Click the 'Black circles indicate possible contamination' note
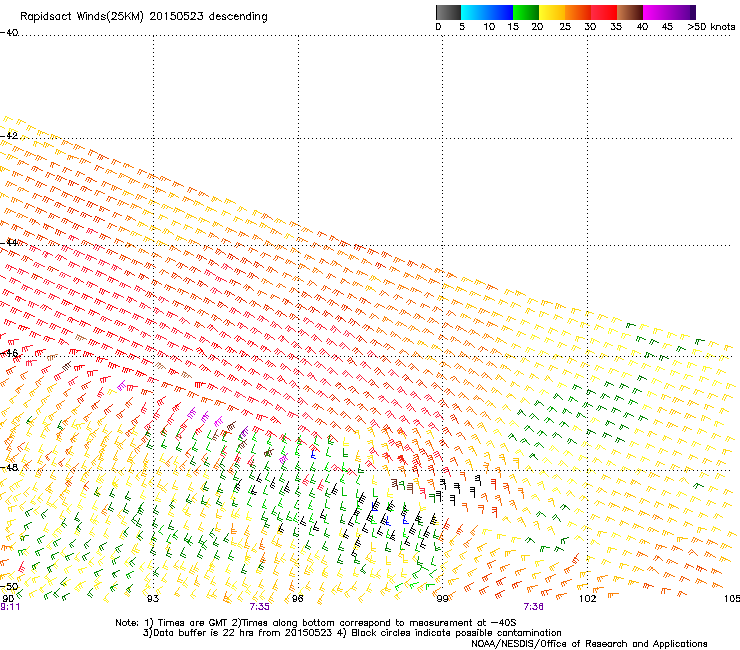740x650 pixels. point(449,633)
